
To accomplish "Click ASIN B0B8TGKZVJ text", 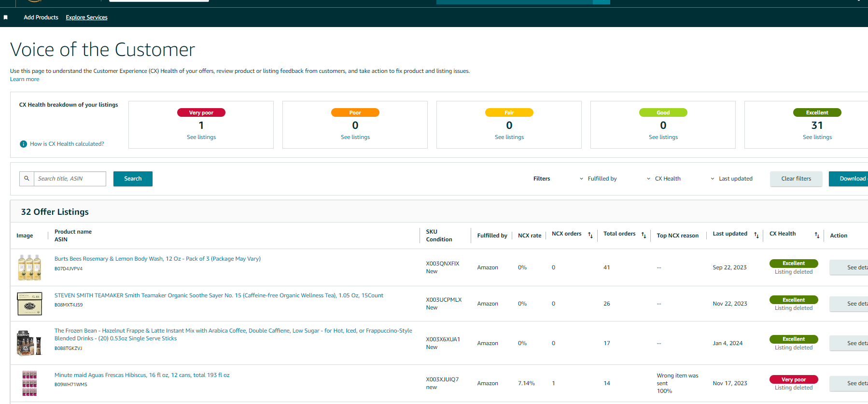I will tap(69, 348).
